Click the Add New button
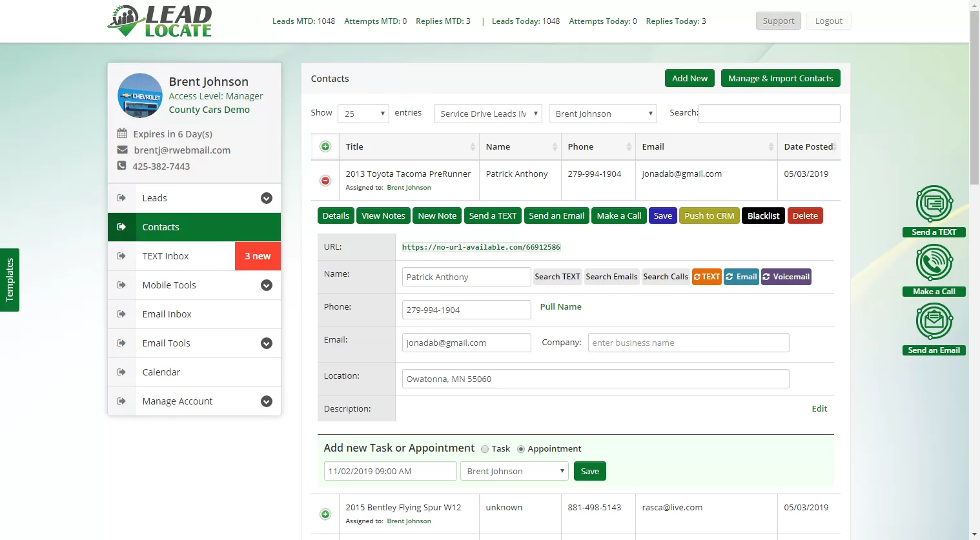 point(690,78)
